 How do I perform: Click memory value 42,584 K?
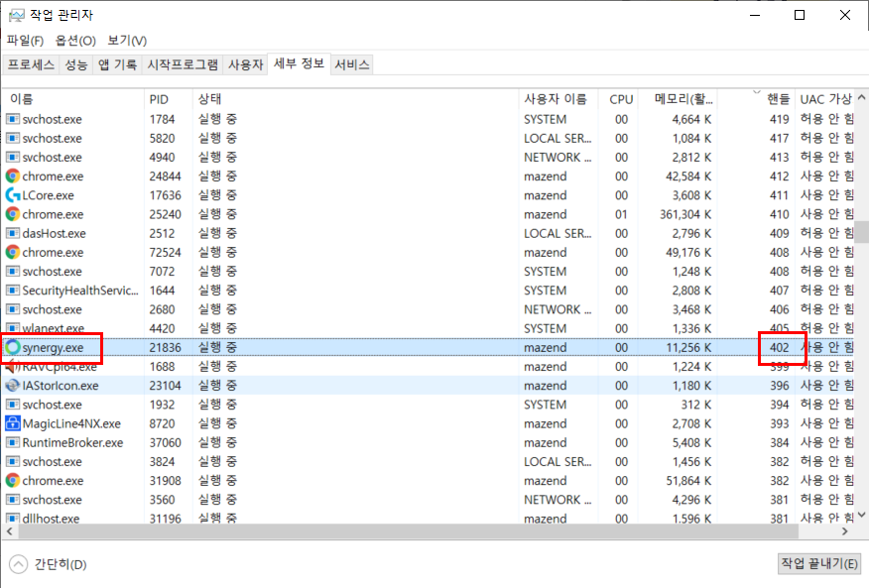[x=688, y=176]
